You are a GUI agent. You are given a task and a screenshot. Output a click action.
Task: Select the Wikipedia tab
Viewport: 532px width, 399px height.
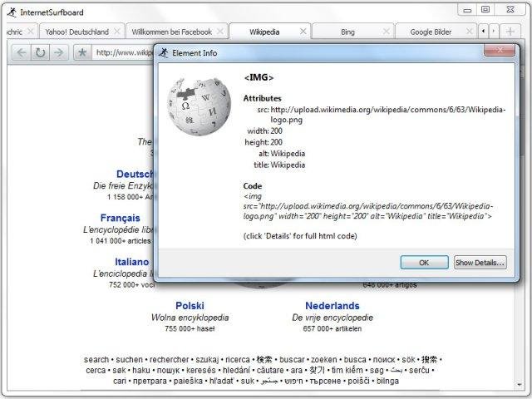tap(264, 32)
